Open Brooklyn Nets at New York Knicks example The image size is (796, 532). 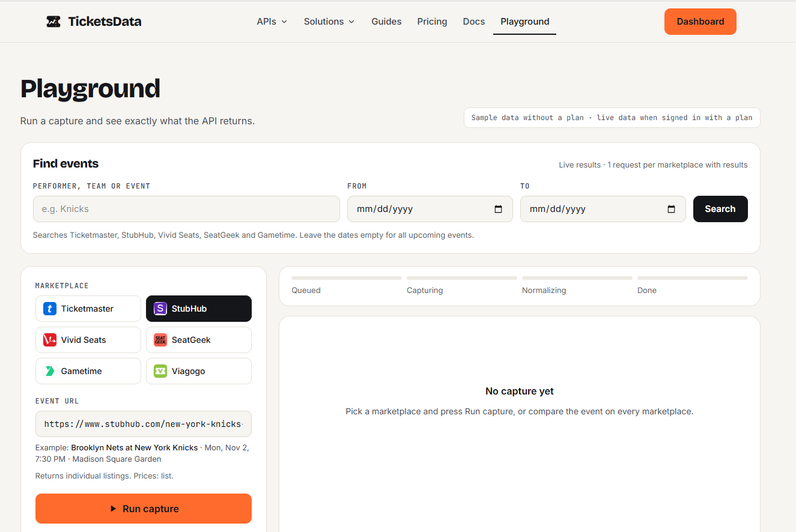pos(135,447)
